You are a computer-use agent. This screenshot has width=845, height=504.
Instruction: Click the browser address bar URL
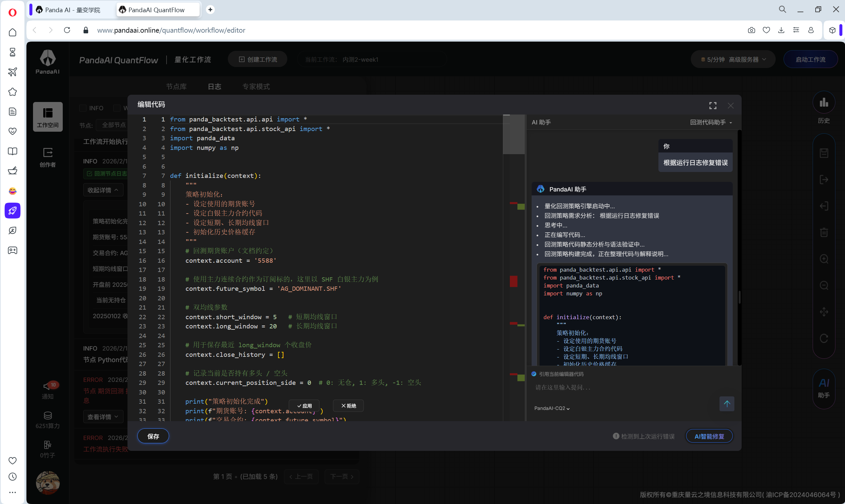click(171, 30)
